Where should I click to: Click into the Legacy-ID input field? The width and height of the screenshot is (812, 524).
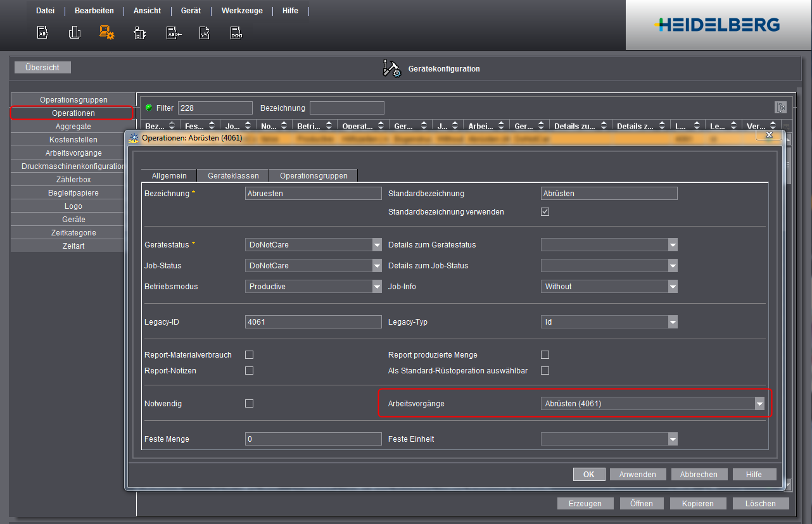click(x=313, y=322)
